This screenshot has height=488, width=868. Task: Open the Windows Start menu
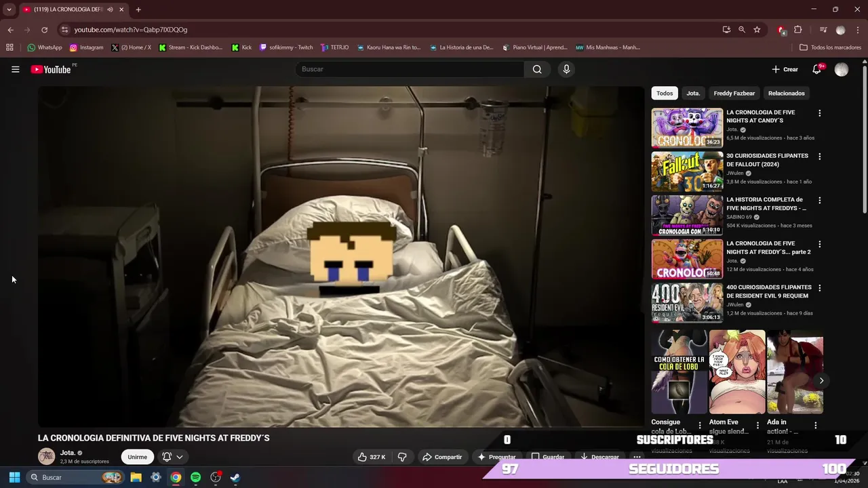point(14,477)
